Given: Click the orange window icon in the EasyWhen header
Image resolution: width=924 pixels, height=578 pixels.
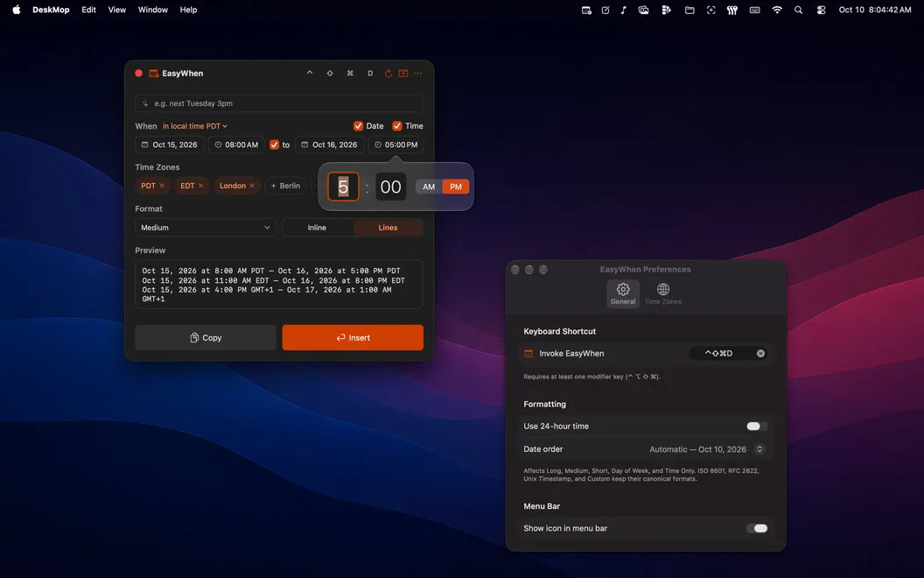Looking at the screenshot, I should tap(403, 74).
